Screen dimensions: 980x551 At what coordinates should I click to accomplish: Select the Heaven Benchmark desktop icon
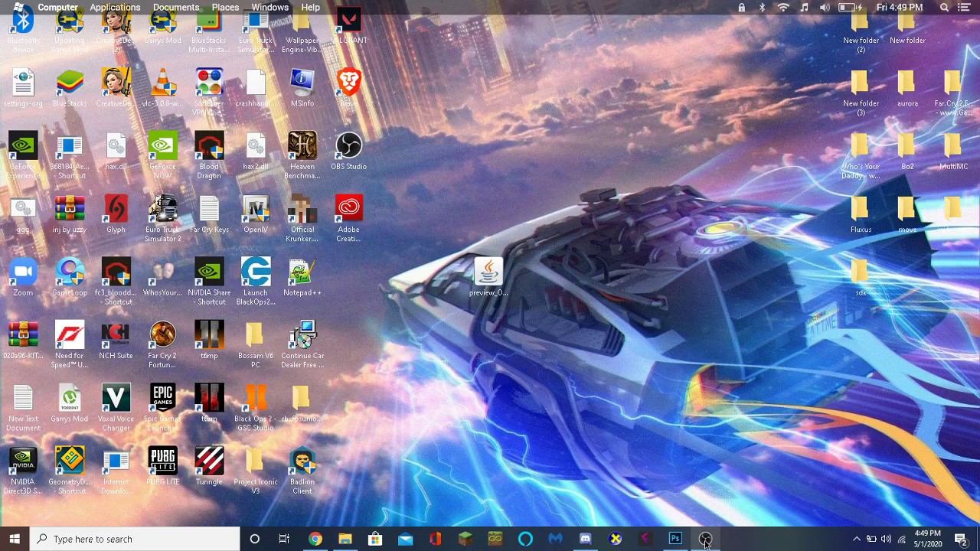click(302, 145)
